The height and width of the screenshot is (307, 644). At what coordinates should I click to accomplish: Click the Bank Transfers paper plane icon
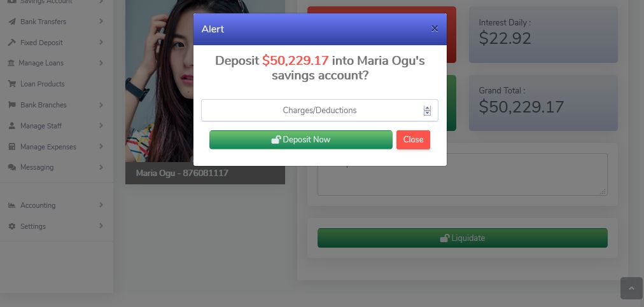tap(12, 22)
